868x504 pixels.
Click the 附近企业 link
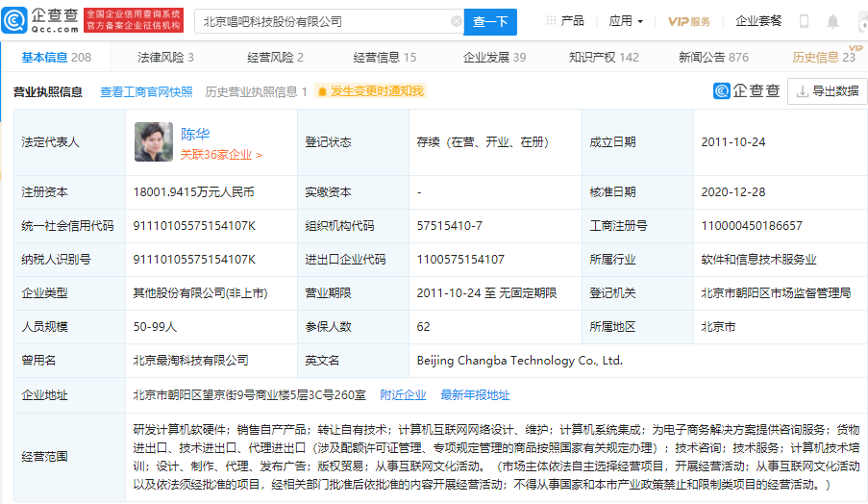tap(403, 394)
